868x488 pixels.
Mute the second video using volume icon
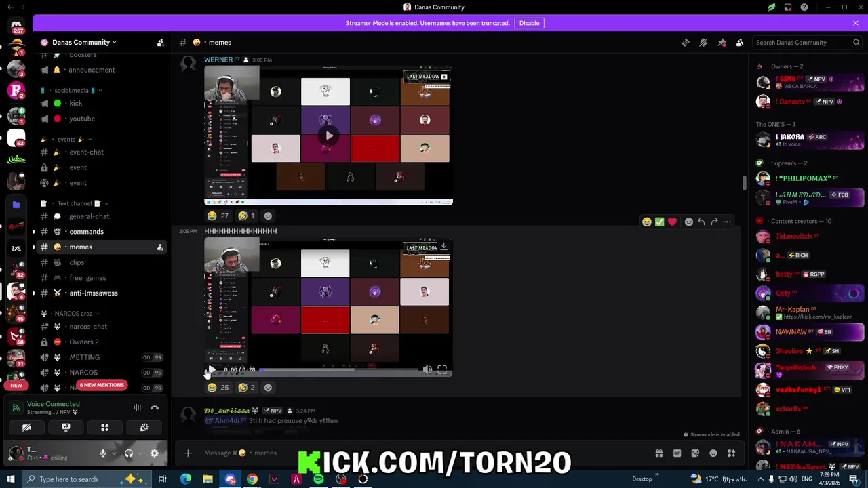(x=427, y=370)
